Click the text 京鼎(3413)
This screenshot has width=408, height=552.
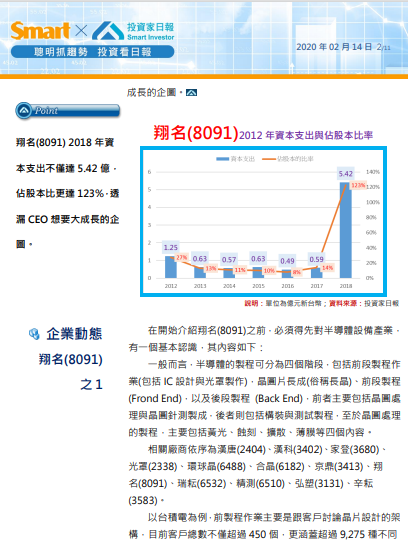tap(339, 466)
